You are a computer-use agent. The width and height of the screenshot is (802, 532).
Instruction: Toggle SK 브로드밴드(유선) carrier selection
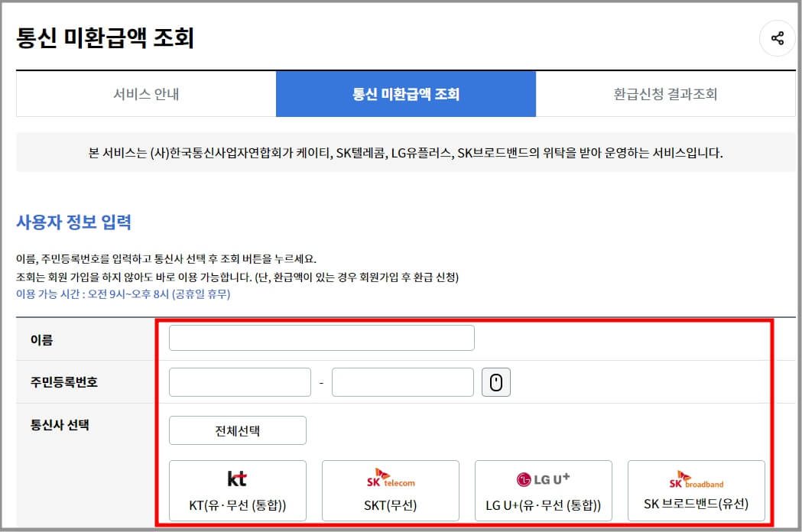point(696,490)
